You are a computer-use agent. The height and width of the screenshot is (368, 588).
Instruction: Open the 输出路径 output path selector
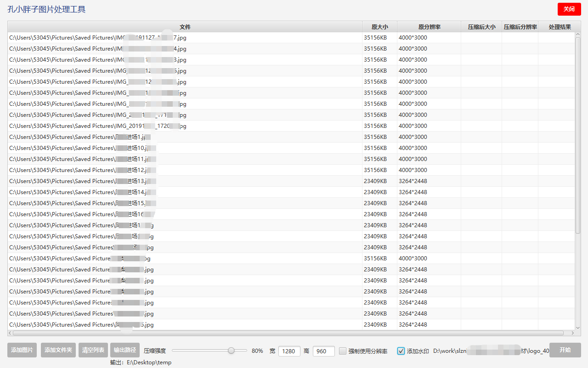[124, 350]
